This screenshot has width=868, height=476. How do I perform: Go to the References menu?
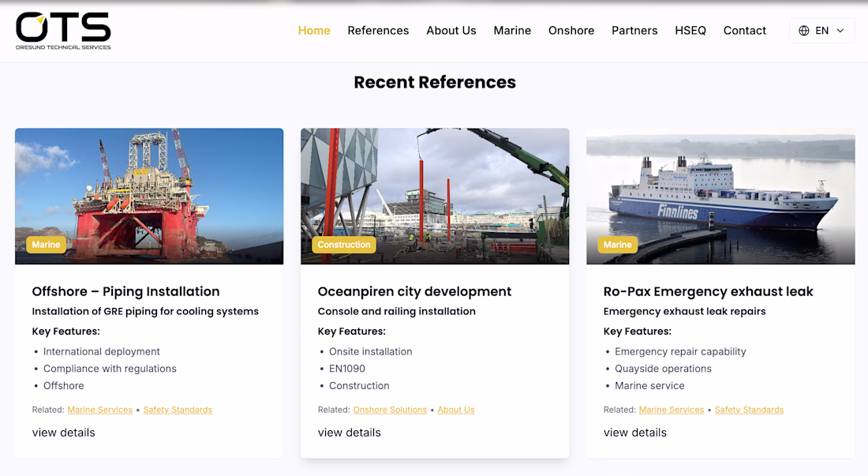tap(378, 31)
